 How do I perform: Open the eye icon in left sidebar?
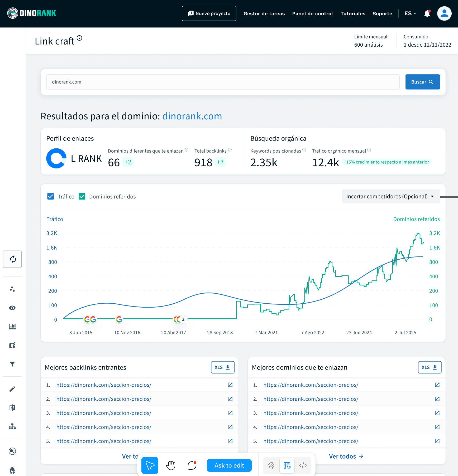[12, 308]
